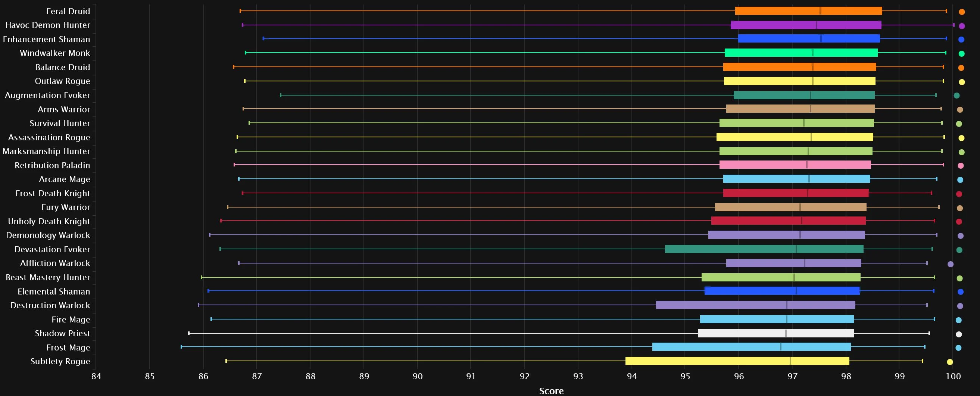This screenshot has width=980, height=396.
Task: Click the Elemental Shaman label
Action: [54, 291]
